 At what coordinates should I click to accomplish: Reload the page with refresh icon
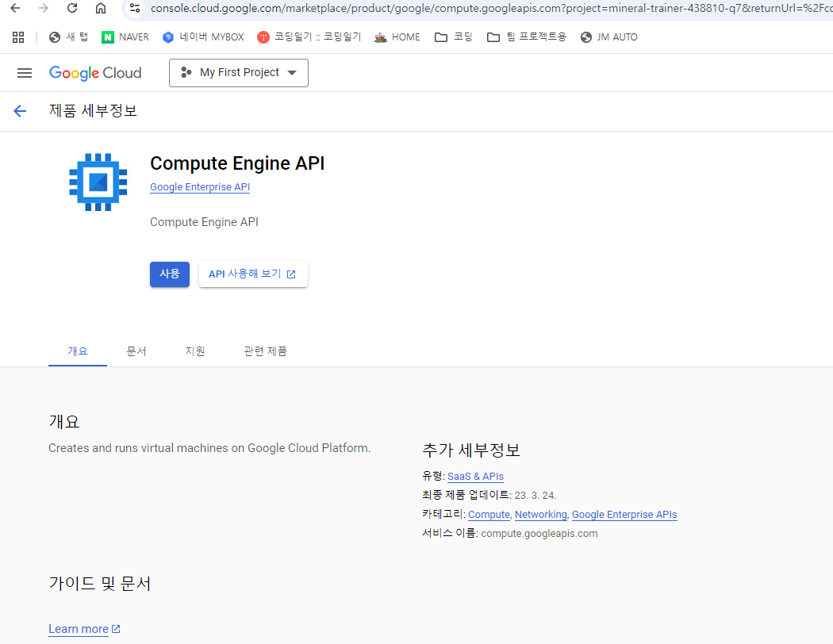pos(72,8)
